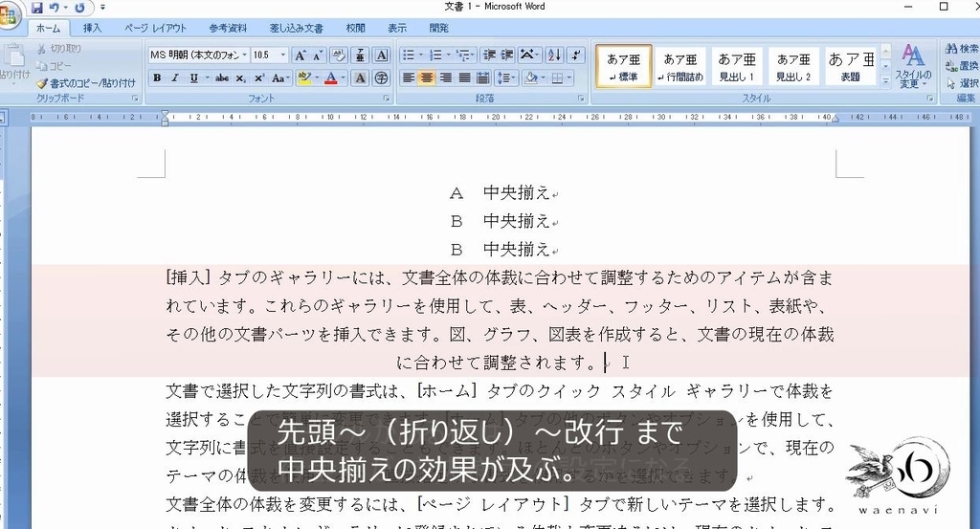Toggle bold formatting
This screenshot has width=980, height=529.
pos(158,78)
